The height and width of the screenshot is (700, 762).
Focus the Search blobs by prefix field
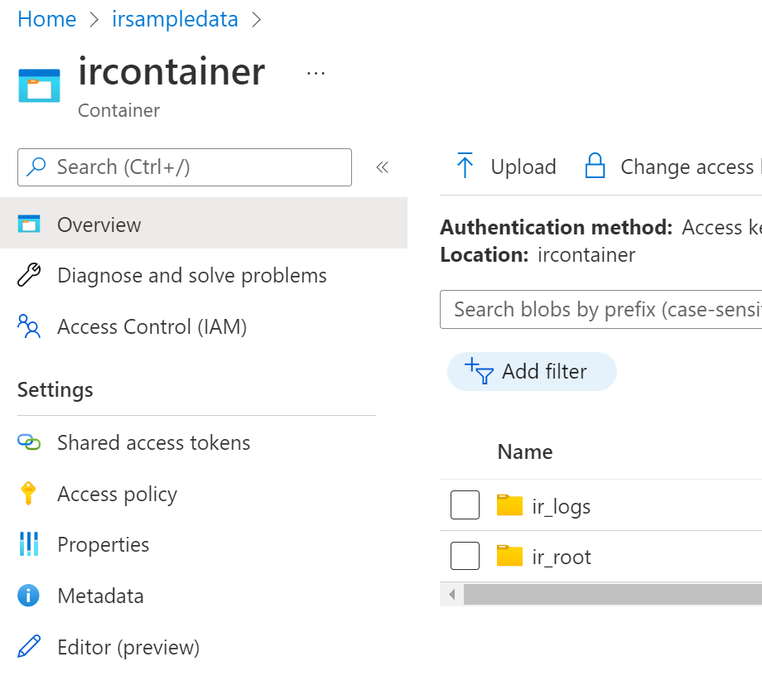[605, 310]
